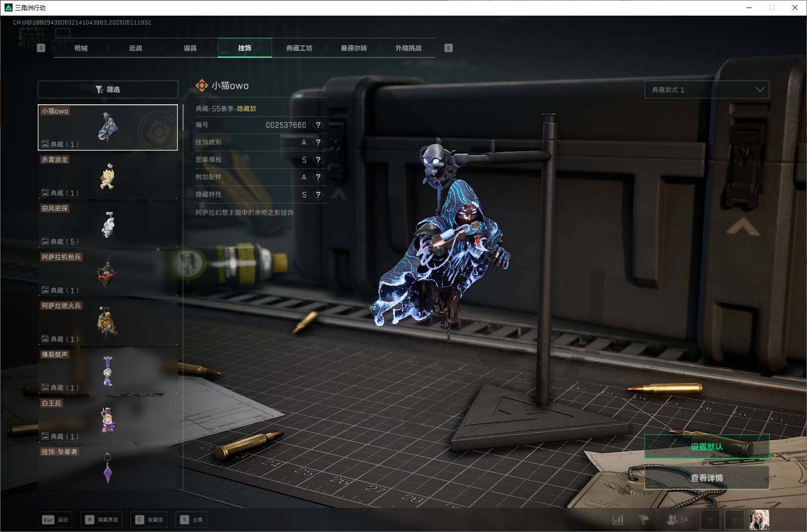Image resolution: width=807 pixels, height=532 pixels.
Task: Click the Esc 返回 button
Action: tap(55, 519)
